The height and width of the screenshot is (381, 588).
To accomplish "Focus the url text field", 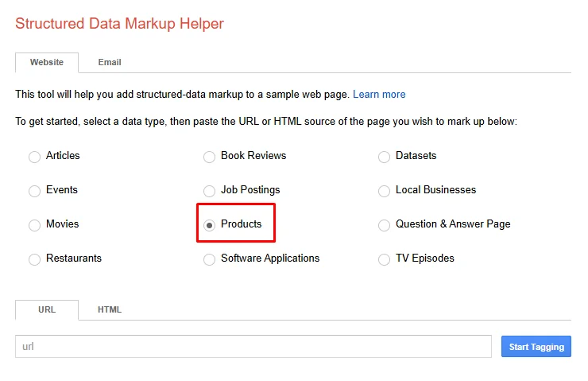I will point(253,347).
